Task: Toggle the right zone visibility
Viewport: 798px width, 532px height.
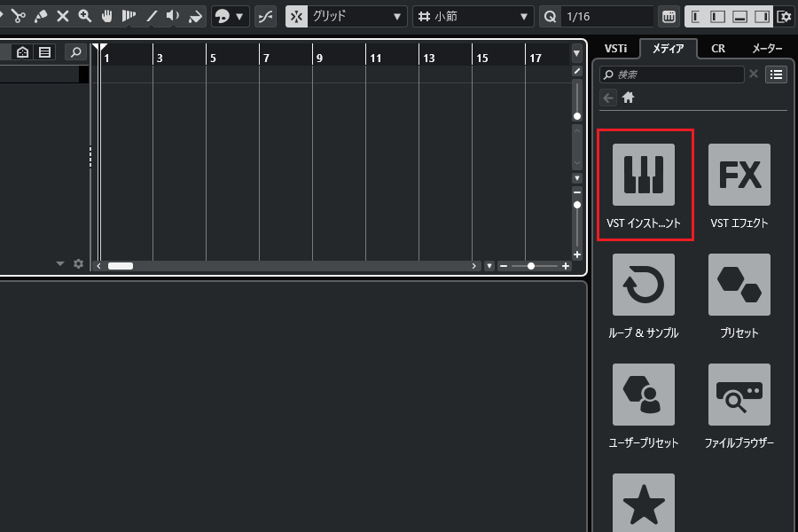Action: pyautogui.click(x=762, y=16)
